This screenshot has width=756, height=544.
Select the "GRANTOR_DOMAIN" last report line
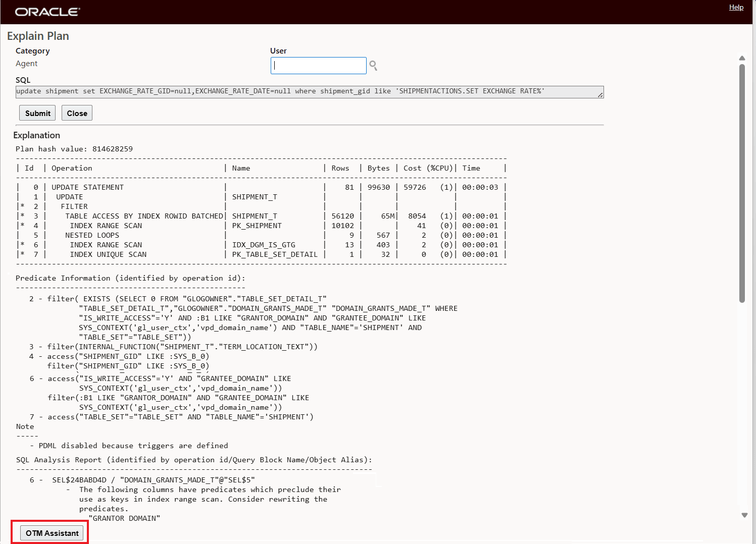124,518
